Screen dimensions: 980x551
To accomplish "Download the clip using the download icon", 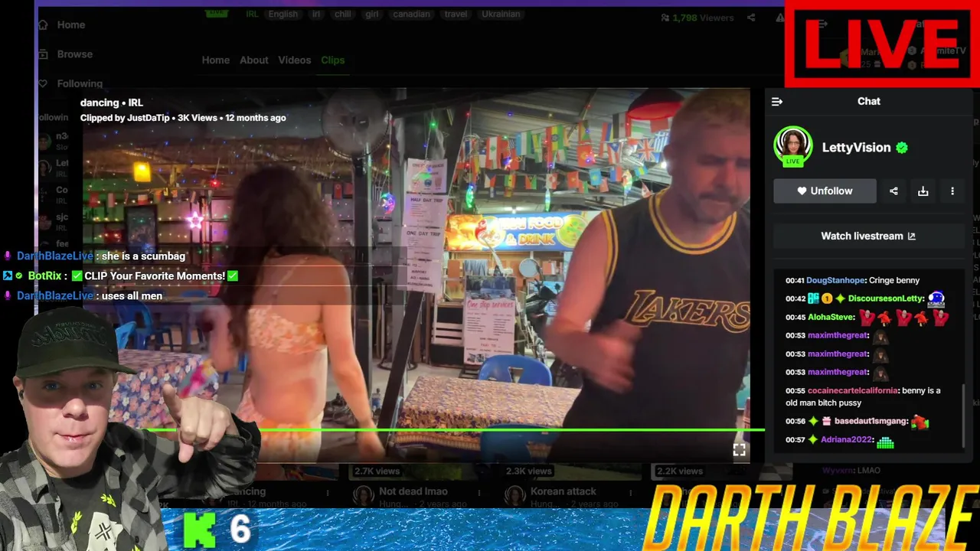I will click(923, 191).
